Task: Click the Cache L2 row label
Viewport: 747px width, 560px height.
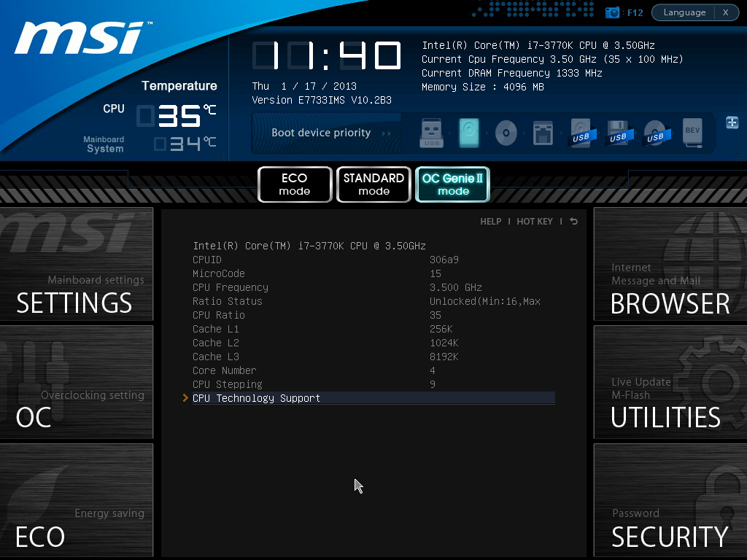Action: 216,343
